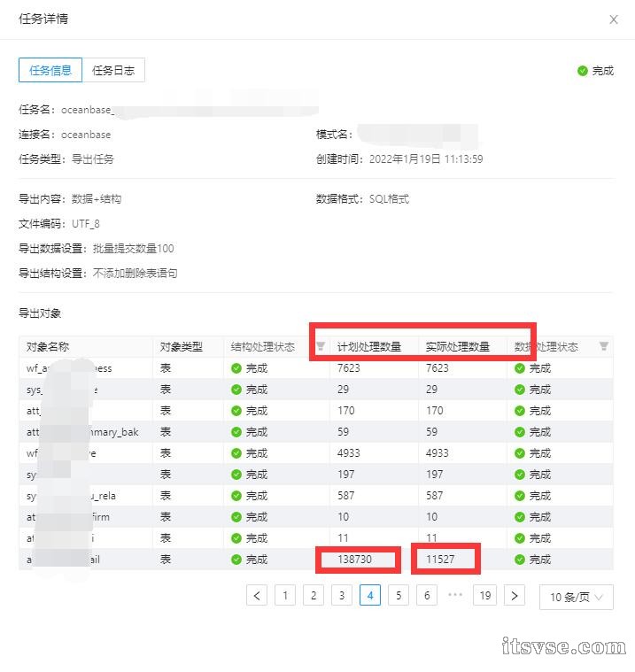Click the 文件编码 value UTF_8
This screenshot has height=672, width=635.
coord(85,224)
